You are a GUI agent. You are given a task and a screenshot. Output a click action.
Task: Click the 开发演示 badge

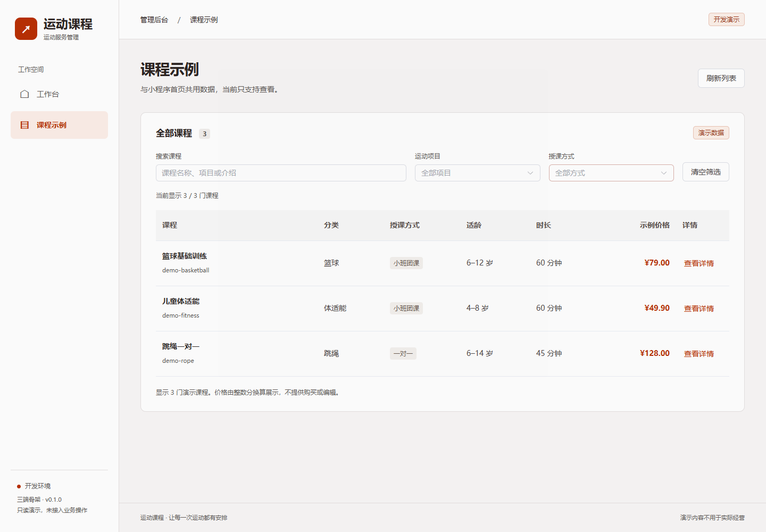tap(727, 20)
